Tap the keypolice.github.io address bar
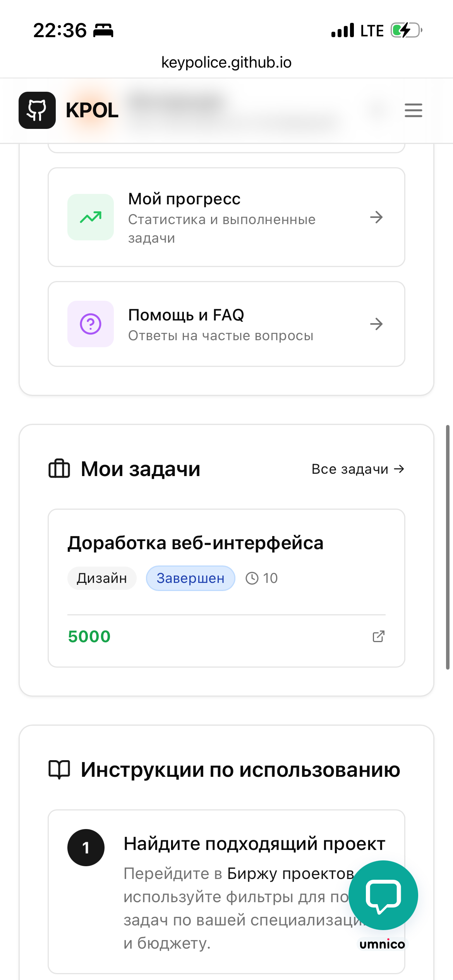 tap(226, 62)
